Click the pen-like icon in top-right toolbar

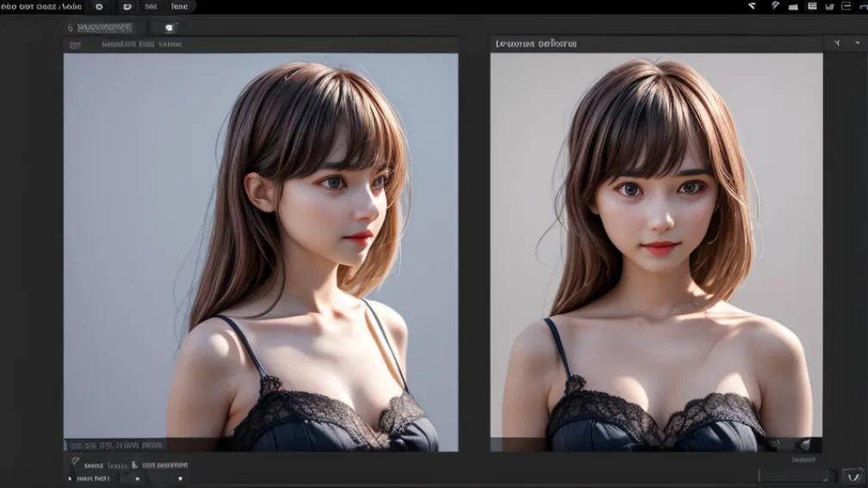coord(775,6)
